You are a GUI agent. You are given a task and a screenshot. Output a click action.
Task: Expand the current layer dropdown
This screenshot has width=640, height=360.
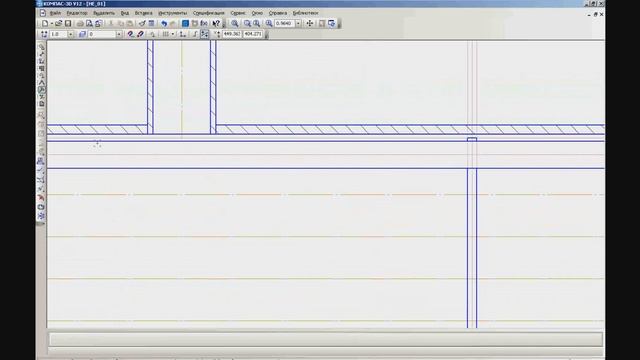click(119, 34)
